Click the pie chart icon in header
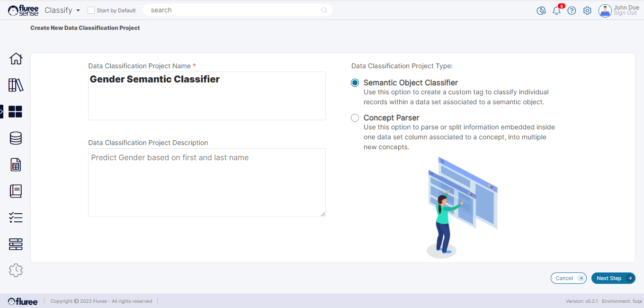 tap(541, 10)
